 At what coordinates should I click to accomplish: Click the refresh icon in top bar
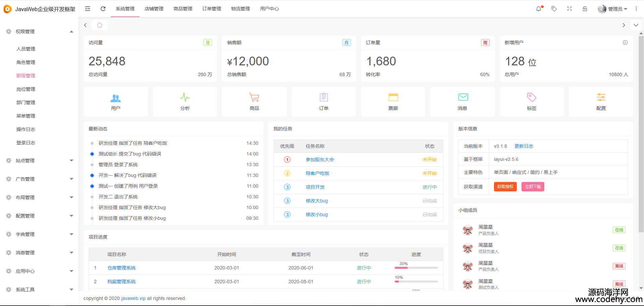[103, 9]
